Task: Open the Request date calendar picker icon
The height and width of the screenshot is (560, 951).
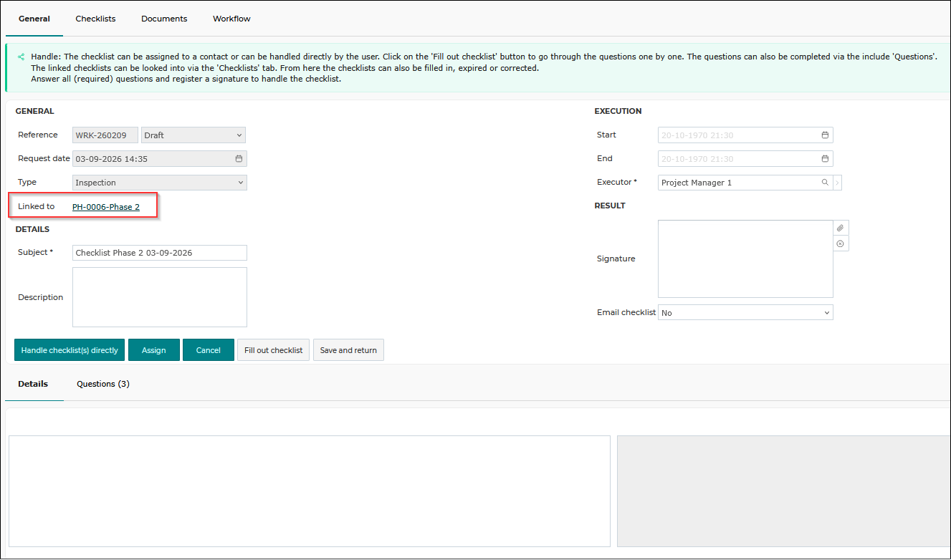Action: point(239,158)
